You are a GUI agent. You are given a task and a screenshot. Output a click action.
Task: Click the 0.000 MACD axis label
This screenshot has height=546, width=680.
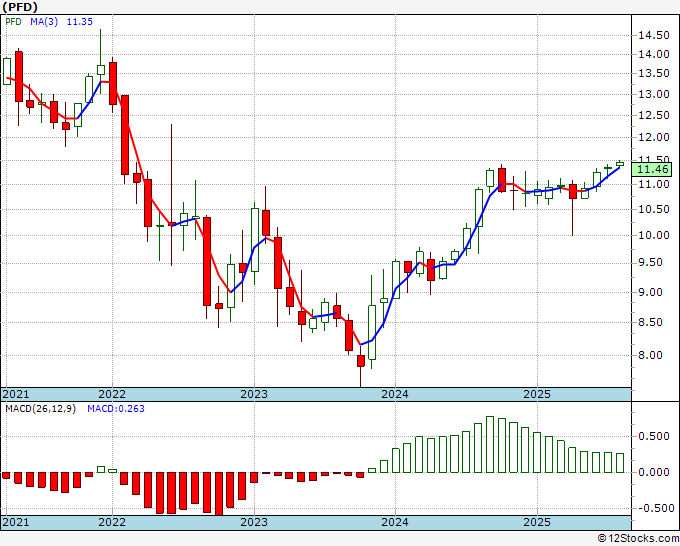pyautogui.click(x=654, y=472)
